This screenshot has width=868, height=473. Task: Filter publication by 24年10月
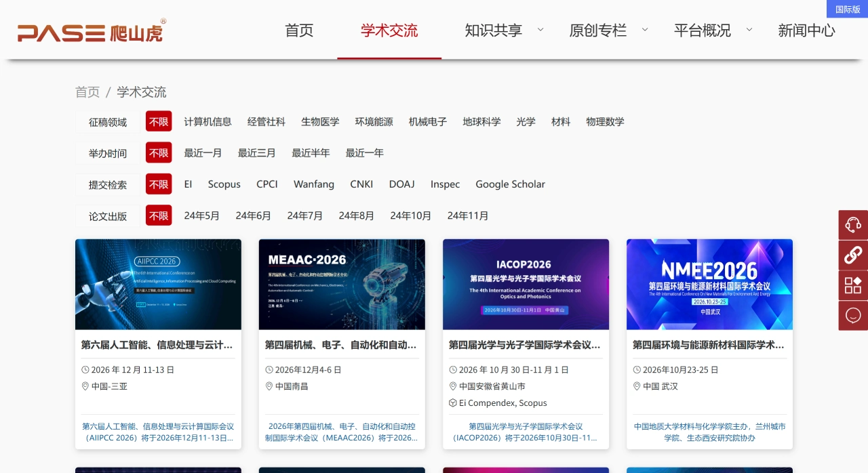point(411,215)
